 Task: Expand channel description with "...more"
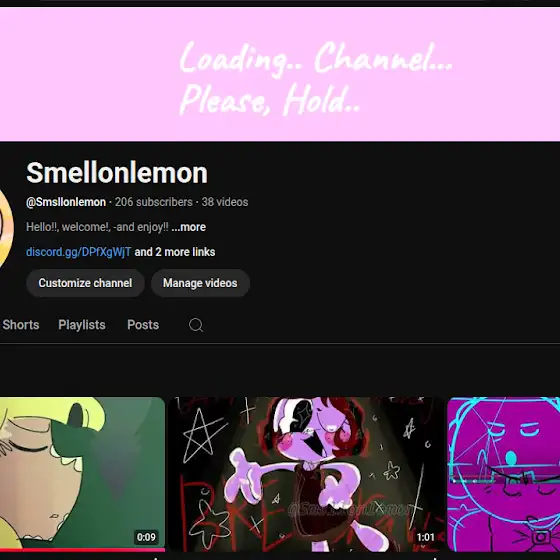189,227
